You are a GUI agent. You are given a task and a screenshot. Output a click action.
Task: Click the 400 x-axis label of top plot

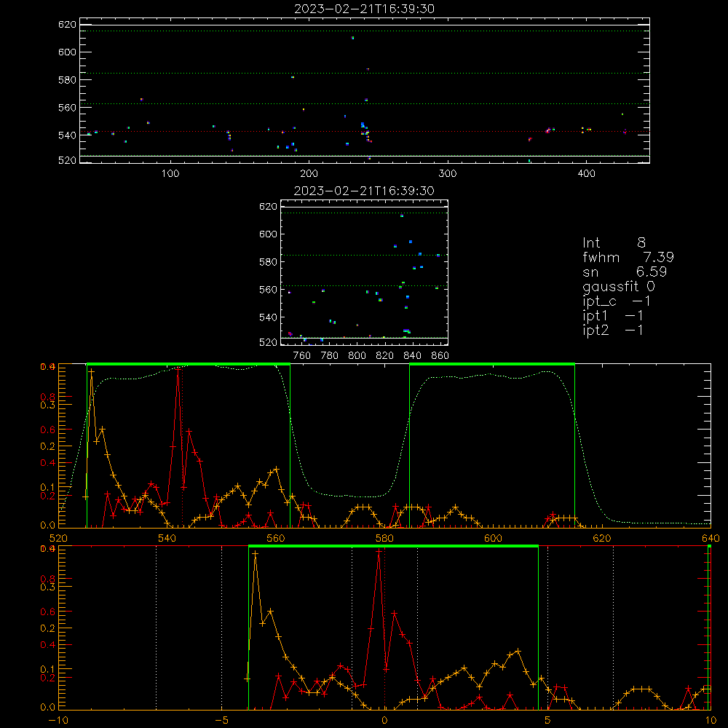coord(586,173)
